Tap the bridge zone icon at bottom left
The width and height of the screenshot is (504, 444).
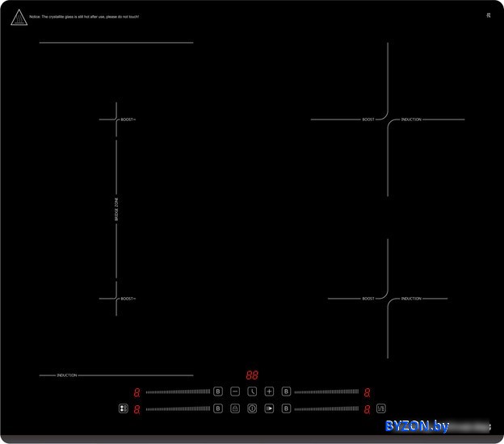tap(123, 409)
